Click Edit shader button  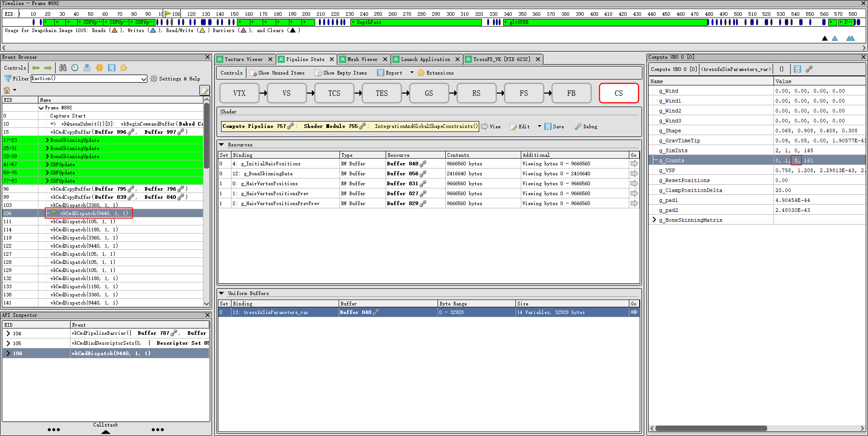[x=520, y=127]
